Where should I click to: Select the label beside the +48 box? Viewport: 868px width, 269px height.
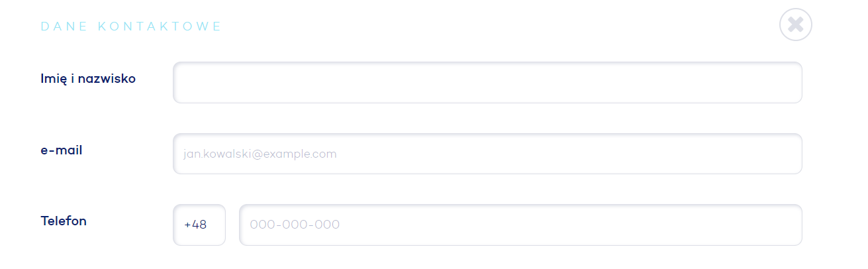pyautogui.click(x=64, y=221)
